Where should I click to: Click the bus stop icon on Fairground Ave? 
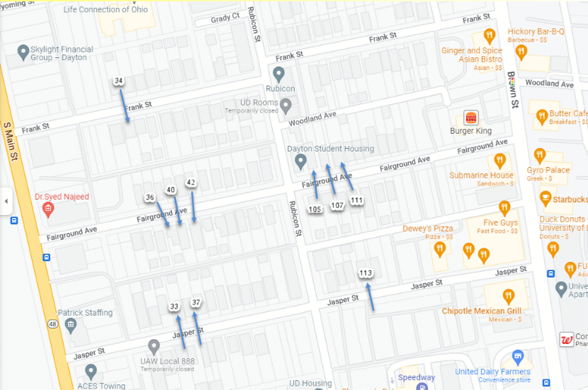click(47, 258)
